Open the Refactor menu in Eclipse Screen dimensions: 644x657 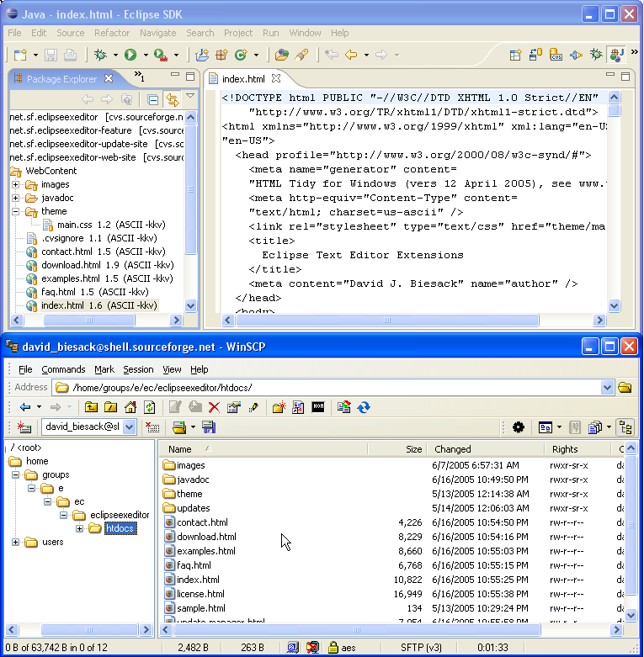[x=112, y=33]
